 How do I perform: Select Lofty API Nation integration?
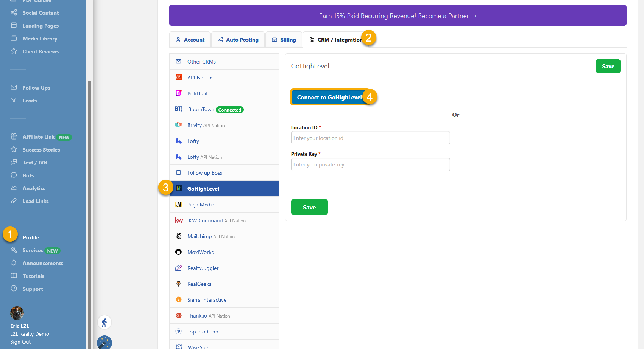click(224, 157)
